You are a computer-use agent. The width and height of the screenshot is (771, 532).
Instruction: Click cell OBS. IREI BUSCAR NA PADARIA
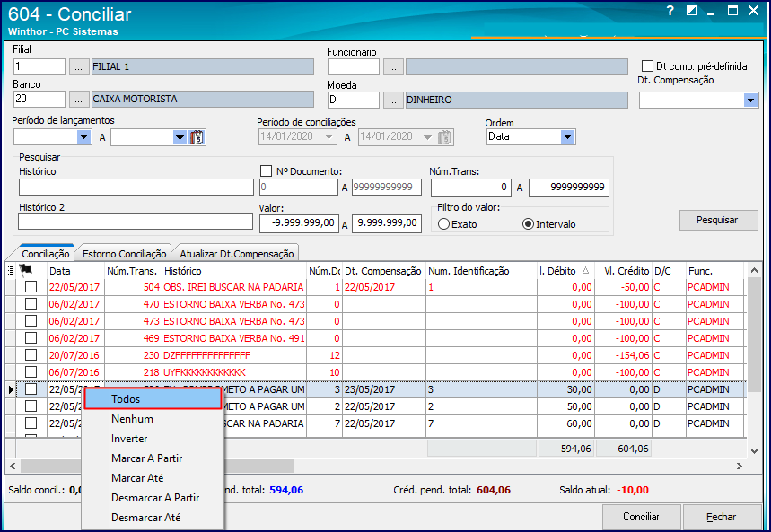point(234,287)
